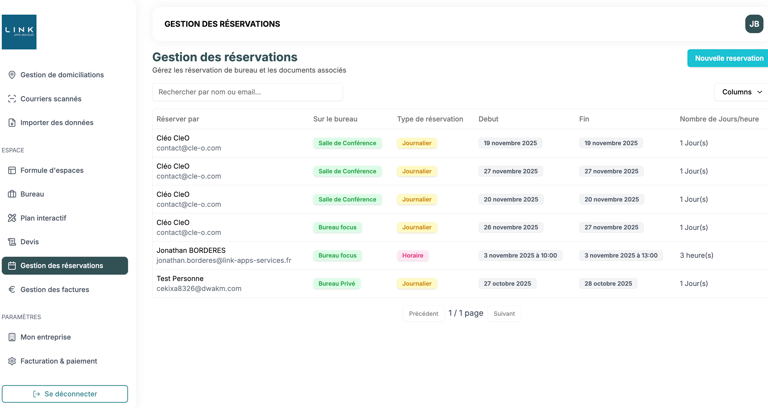Click the layout icon beside Formule d'espaces

point(12,170)
